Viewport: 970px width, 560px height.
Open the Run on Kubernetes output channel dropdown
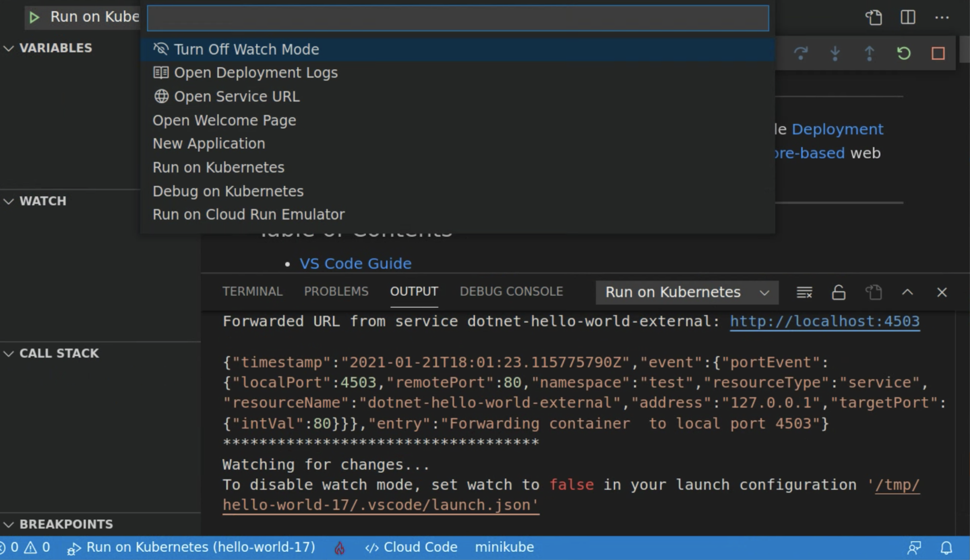click(x=687, y=292)
